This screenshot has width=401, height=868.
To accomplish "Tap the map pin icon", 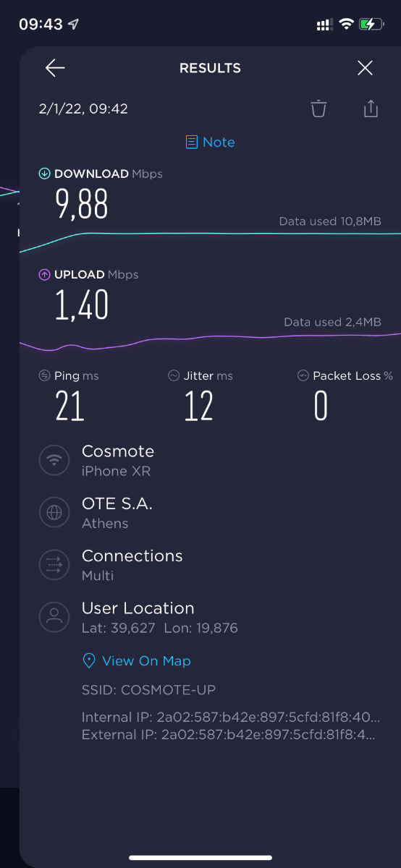I will [89, 661].
